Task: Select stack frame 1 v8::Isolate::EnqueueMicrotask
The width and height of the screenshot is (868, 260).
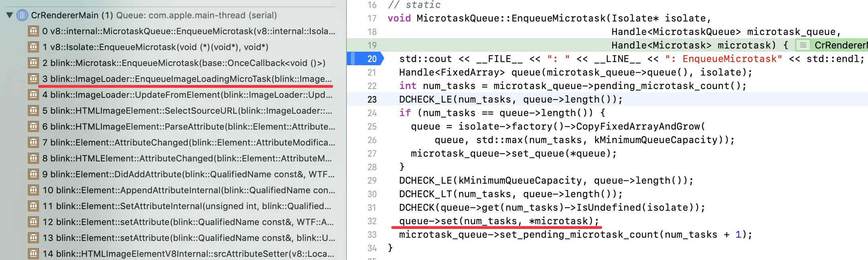Action: tap(155, 47)
